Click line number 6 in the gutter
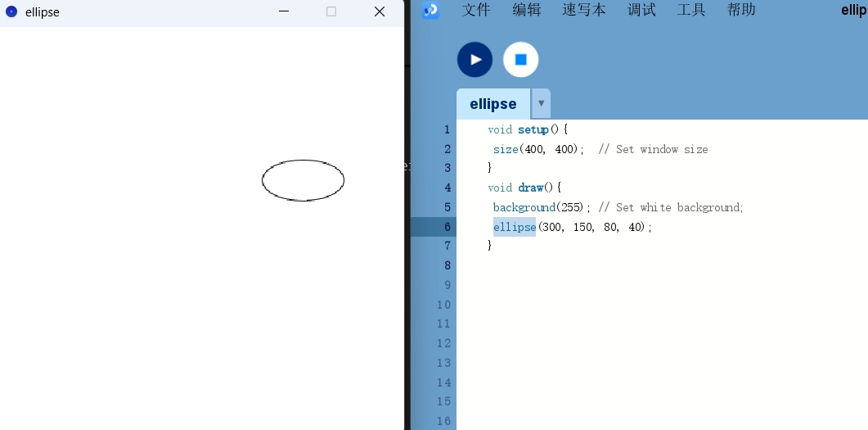The image size is (868, 430). (x=447, y=227)
